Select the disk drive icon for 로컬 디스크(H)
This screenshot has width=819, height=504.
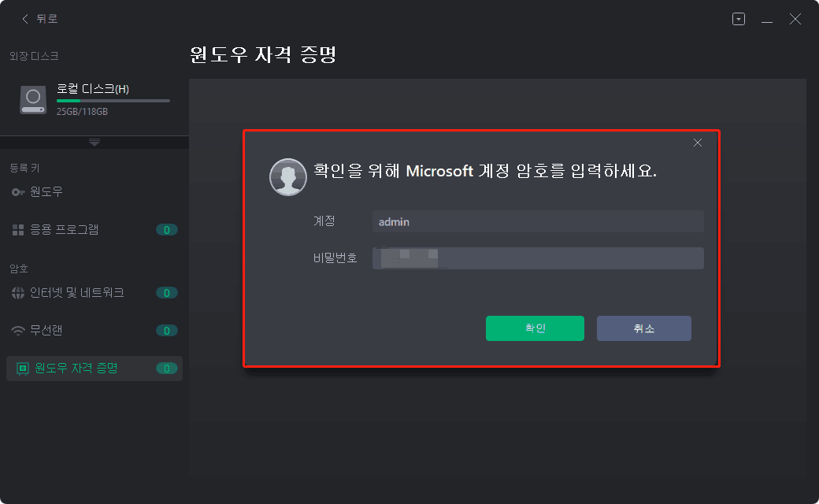pyautogui.click(x=32, y=100)
